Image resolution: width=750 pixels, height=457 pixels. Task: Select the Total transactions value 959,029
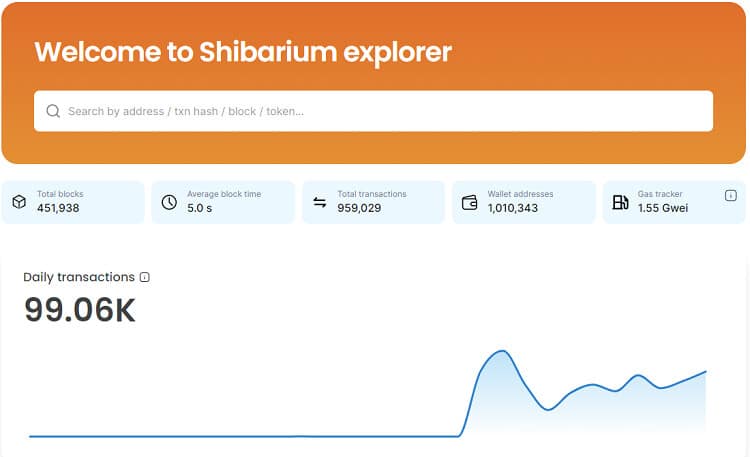[x=359, y=208]
